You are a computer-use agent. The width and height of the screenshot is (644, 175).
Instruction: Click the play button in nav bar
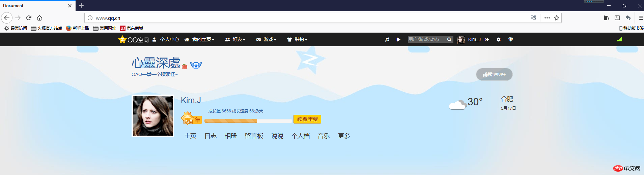[x=398, y=39]
